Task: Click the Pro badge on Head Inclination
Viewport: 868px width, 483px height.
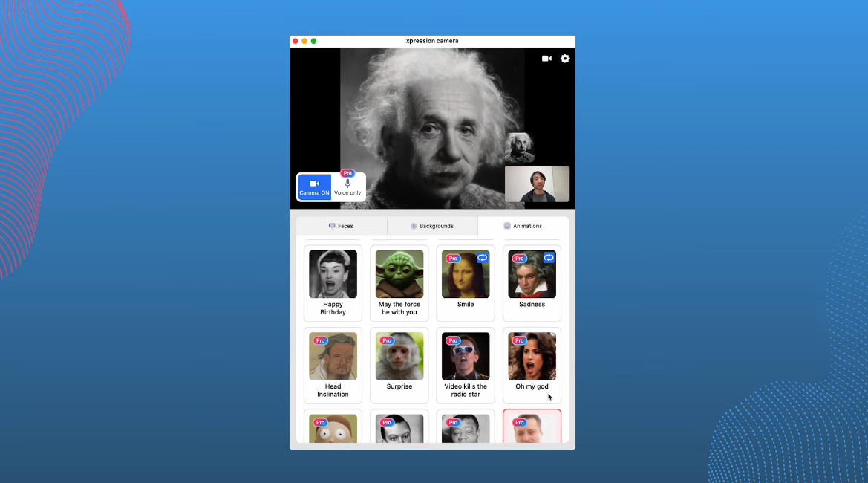Action: [x=320, y=340]
